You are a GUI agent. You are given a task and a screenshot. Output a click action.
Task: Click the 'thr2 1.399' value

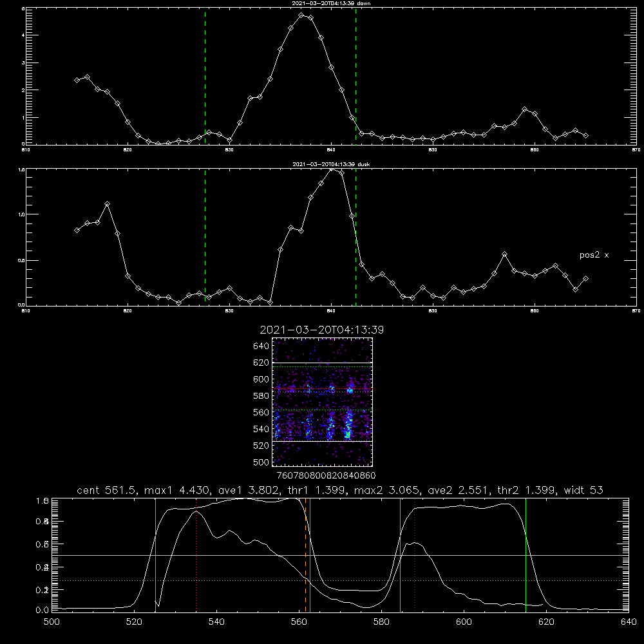coord(527,490)
